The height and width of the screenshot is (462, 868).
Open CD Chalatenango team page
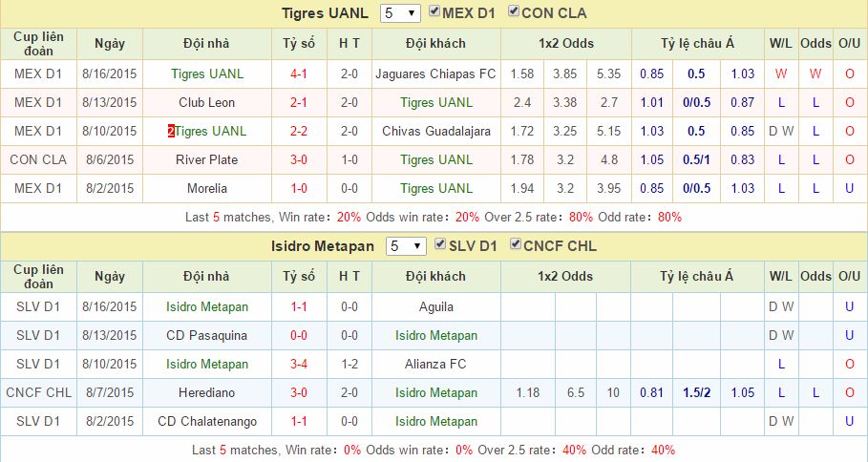coord(207,421)
